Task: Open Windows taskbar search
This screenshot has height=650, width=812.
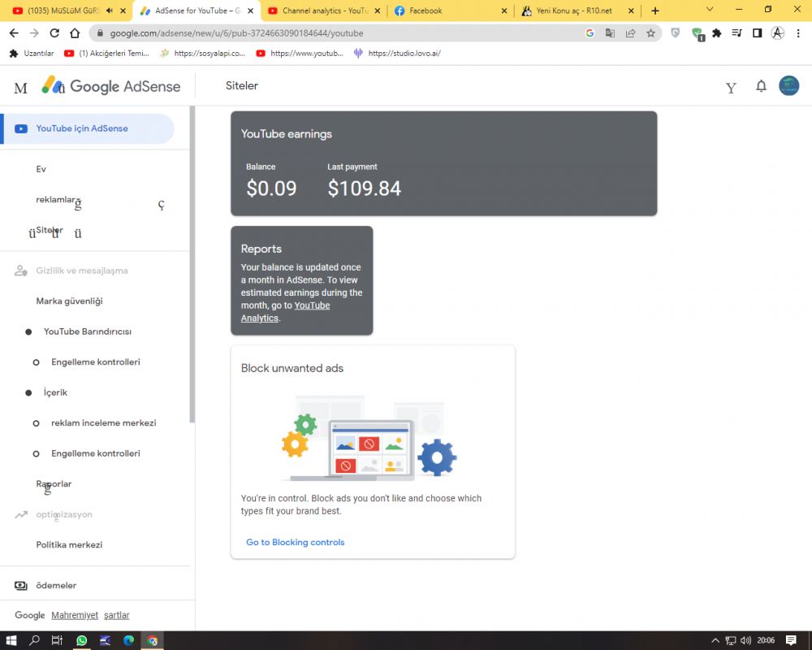Action: [x=34, y=641]
